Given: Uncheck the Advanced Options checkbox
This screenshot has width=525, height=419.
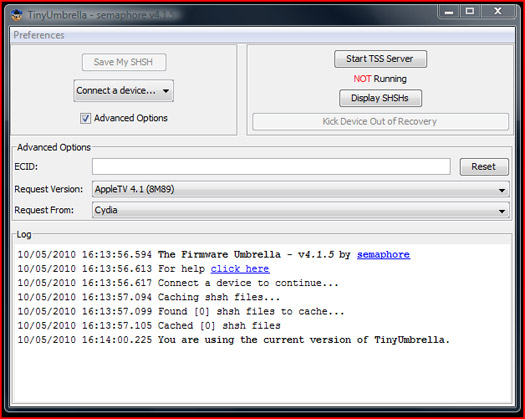Looking at the screenshot, I should (85, 118).
